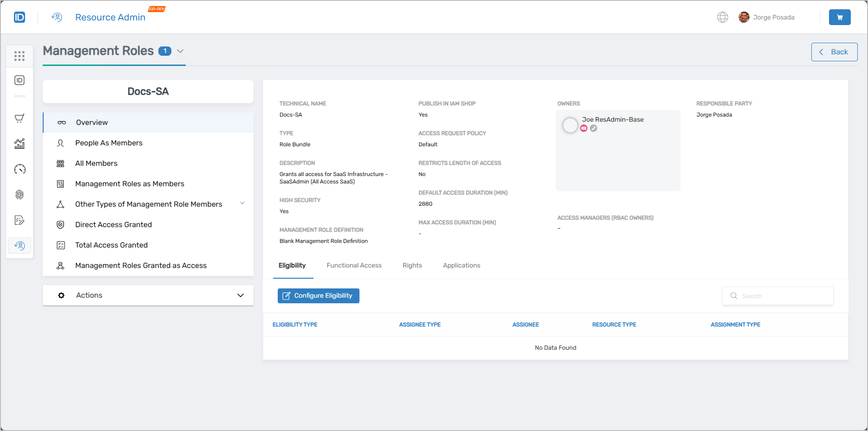
Task: Expand the Management Roles title dropdown
Action: pos(180,51)
